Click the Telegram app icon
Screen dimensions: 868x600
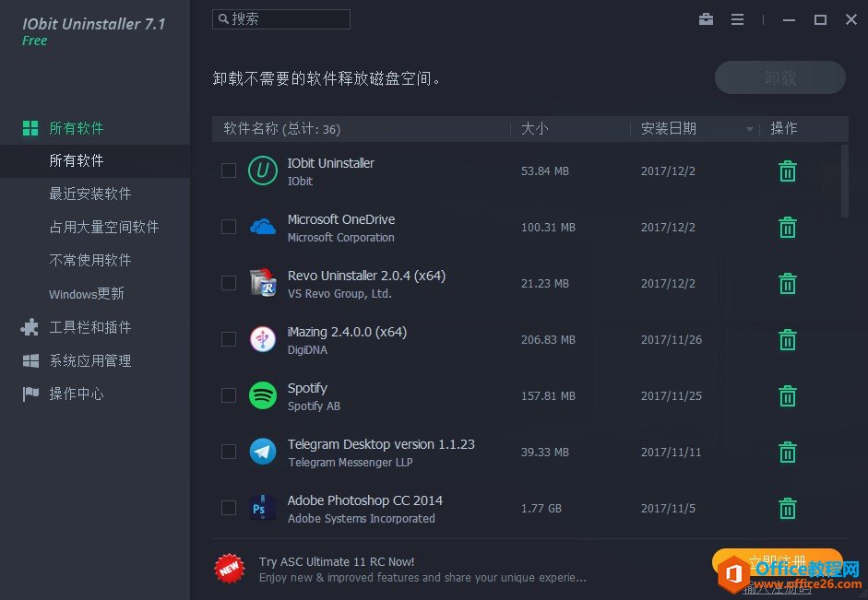(x=262, y=452)
